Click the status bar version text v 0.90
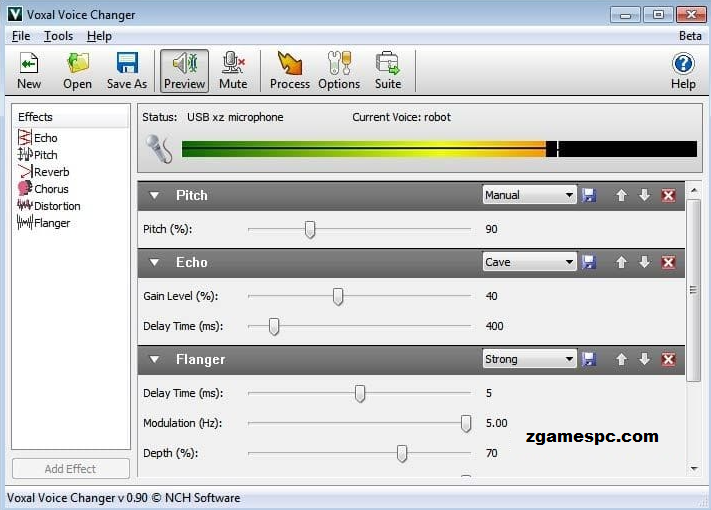 tap(132, 498)
